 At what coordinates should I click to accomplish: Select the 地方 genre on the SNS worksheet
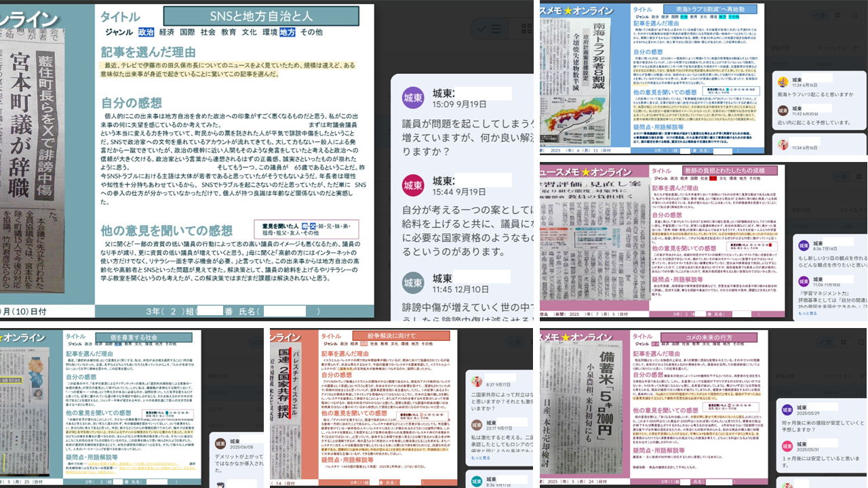(x=287, y=32)
